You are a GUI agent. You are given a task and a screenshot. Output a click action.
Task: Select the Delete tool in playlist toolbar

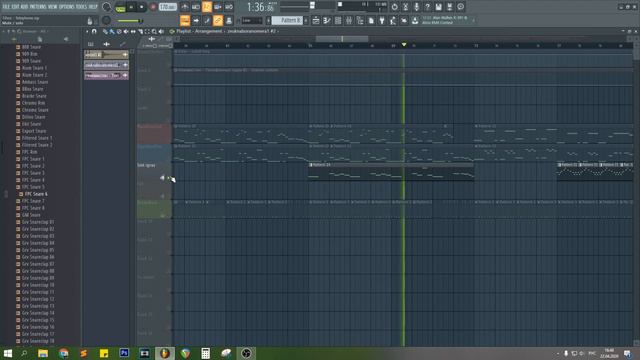pyautogui.click(x=119, y=31)
